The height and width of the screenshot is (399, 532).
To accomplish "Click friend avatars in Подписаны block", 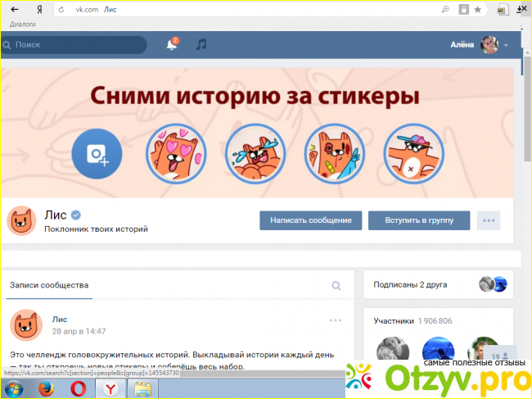I will 493,284.
